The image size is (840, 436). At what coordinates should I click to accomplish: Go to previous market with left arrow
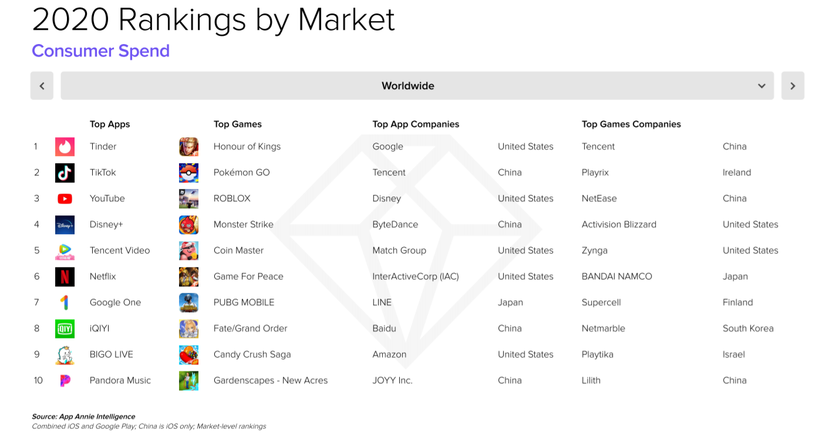(x=42, y=86)
